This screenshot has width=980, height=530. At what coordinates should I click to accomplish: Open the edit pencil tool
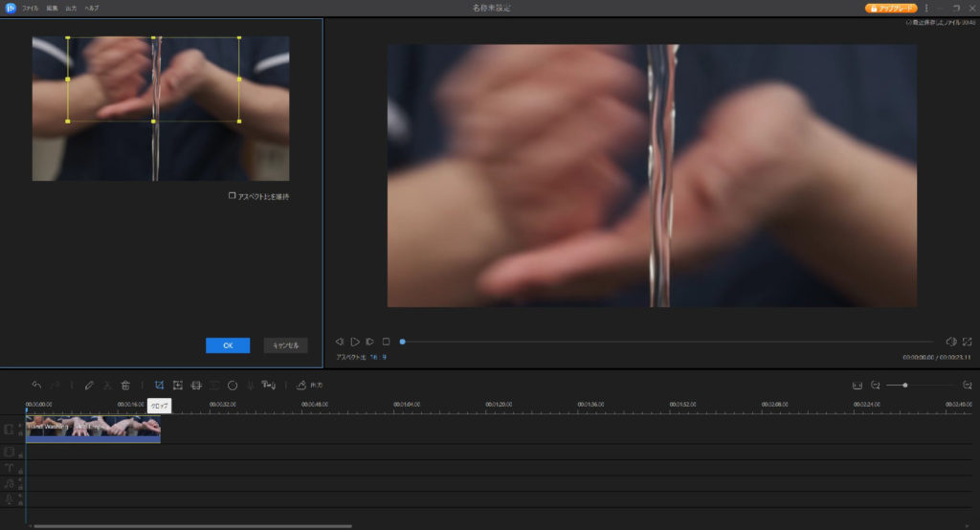[89, 385]
